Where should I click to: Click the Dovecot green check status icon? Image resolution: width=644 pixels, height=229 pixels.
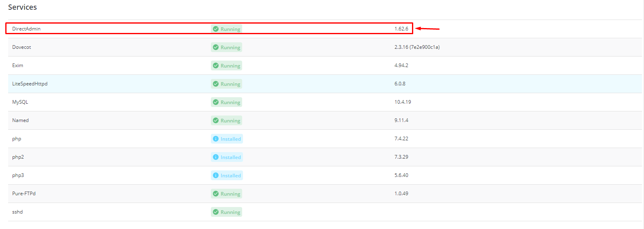coord(216,47)
